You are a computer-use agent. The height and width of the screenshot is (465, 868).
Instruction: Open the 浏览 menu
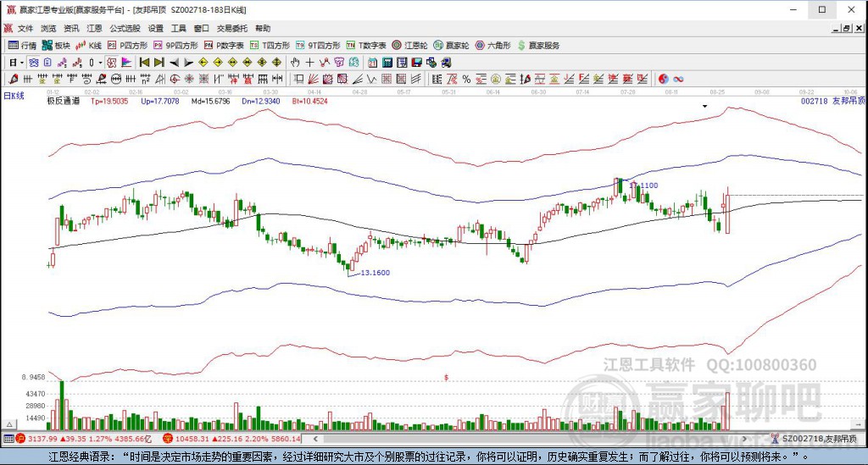(48, 28)
